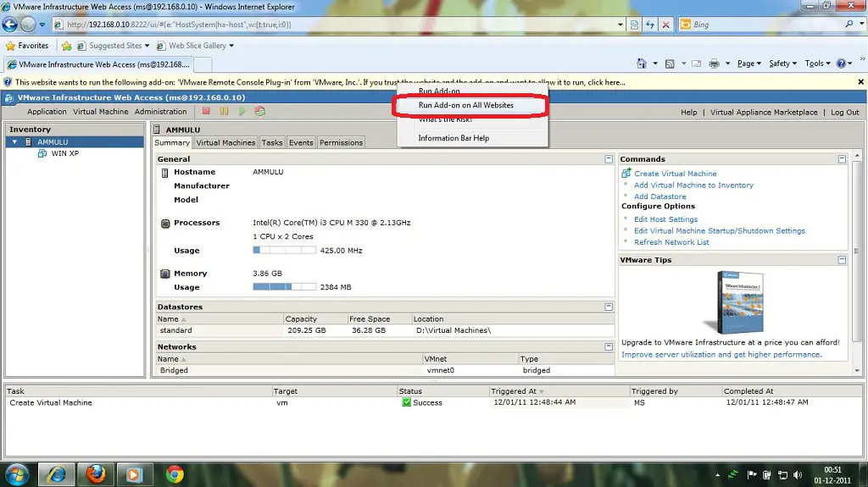868x487 pixels.
Task: Click the Windows Start orb
Action: point(17,474)
